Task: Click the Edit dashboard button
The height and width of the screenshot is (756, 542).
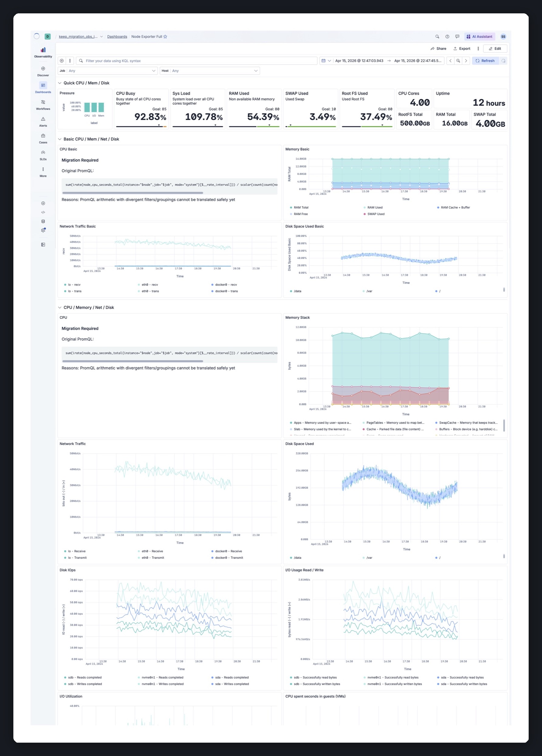Action: point(495,49)
